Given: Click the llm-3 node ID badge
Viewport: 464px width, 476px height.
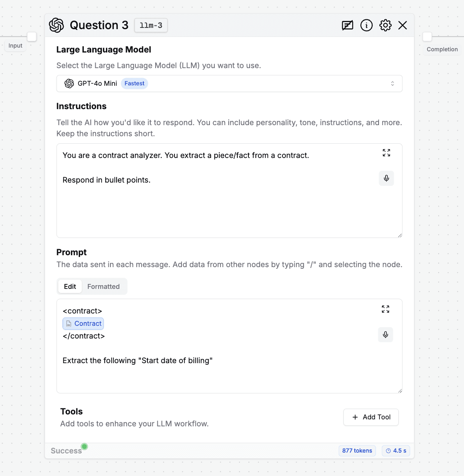Looking at the screenshot, I should [151, 25].
